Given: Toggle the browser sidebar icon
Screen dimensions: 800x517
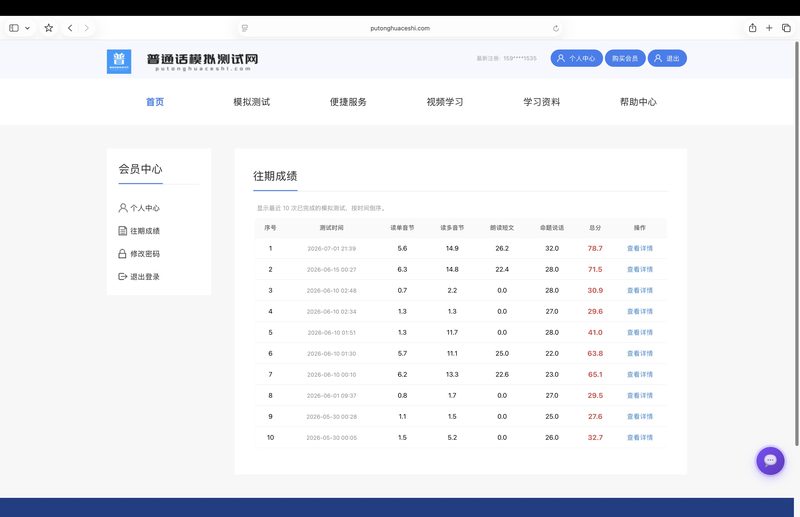Looking at the screenshot, I should pos(14,28).
